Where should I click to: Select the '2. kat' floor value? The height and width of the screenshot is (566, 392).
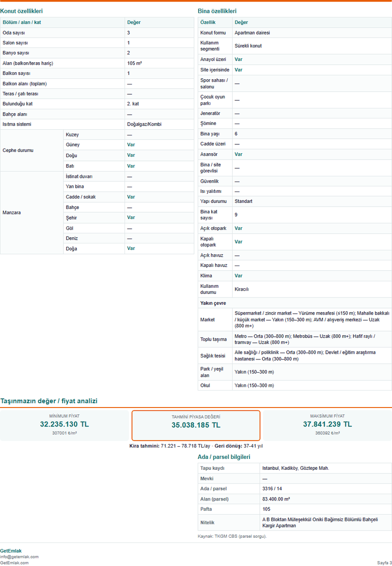pyautogui.click(x=133, y=104)
